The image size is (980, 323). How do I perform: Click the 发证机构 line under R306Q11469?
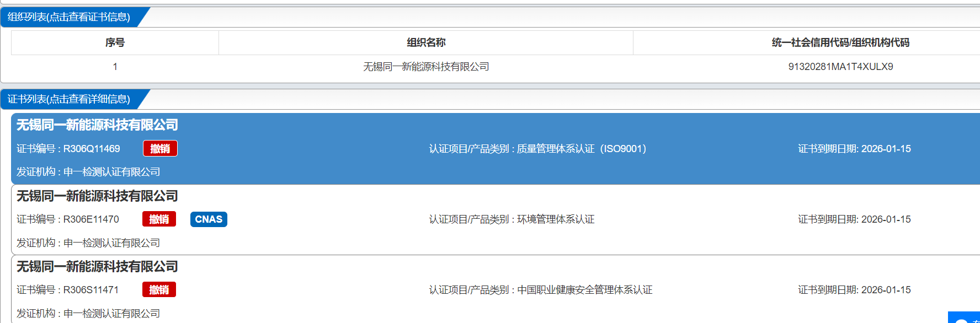(88, 172)
